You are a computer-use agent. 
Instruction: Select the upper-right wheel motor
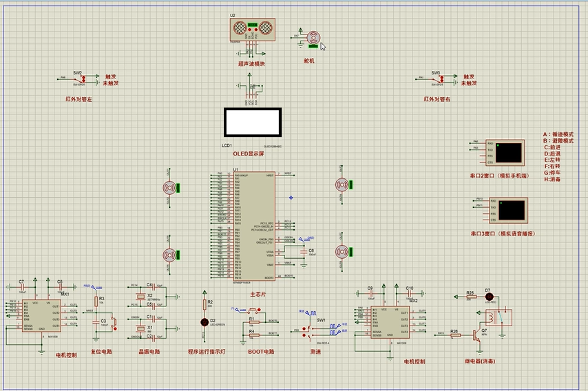coord(342,184)
